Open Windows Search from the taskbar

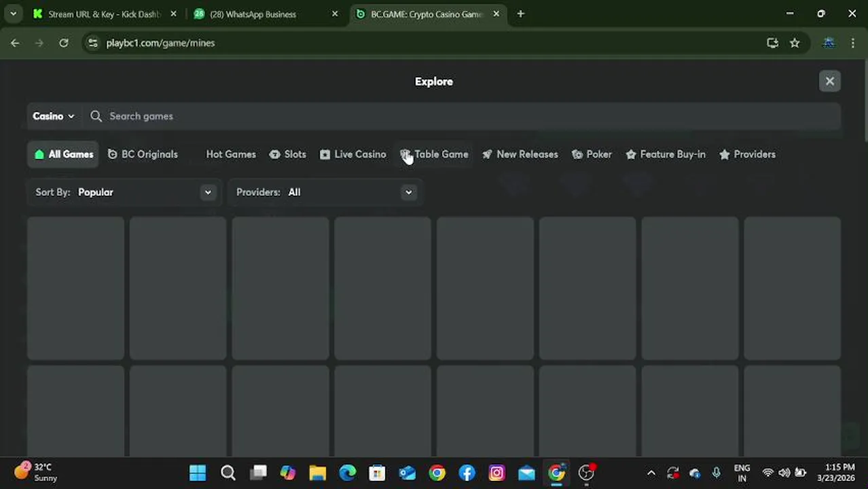pyautogui.click(x=228, y=473)
